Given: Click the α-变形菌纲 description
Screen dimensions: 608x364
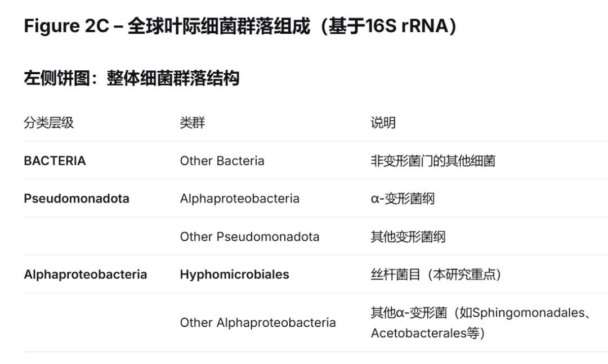Looking at the screenshot, I should pyautogui.click(x=403, y=199).
